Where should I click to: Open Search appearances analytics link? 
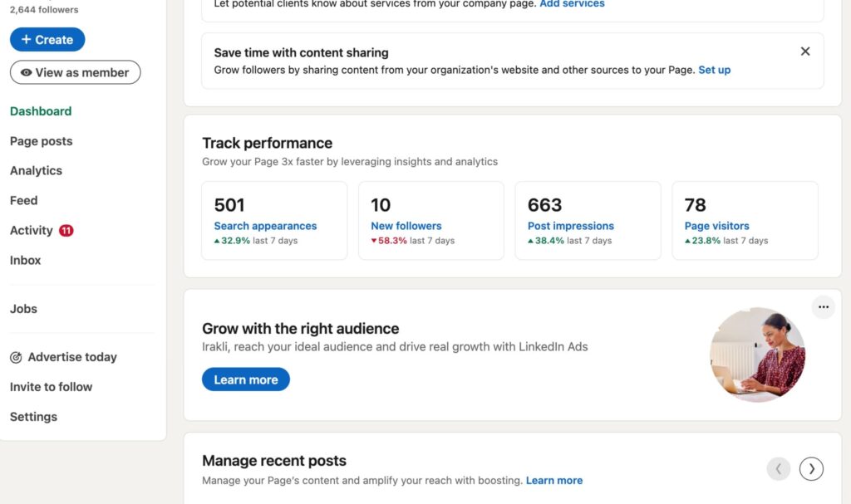click(265, 226)
